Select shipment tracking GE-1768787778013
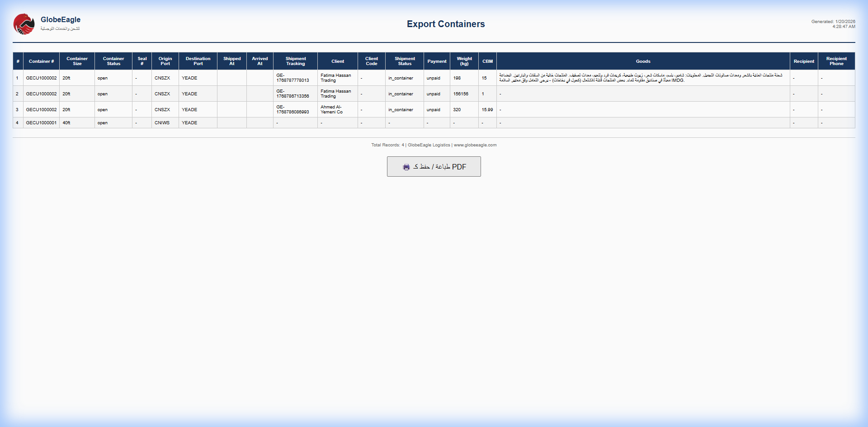 click(292, 78)
